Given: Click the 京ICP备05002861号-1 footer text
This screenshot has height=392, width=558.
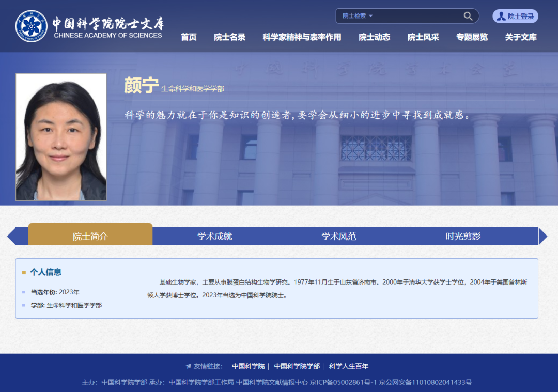Looking at the screenshot, I should [x=343, y=382].
